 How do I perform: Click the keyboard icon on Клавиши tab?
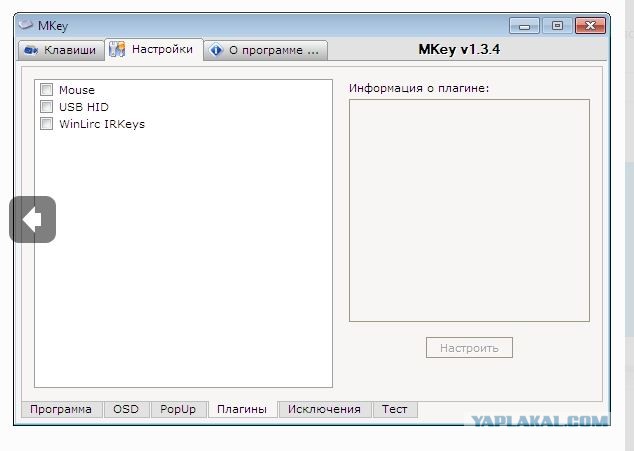tap(31, 50)
